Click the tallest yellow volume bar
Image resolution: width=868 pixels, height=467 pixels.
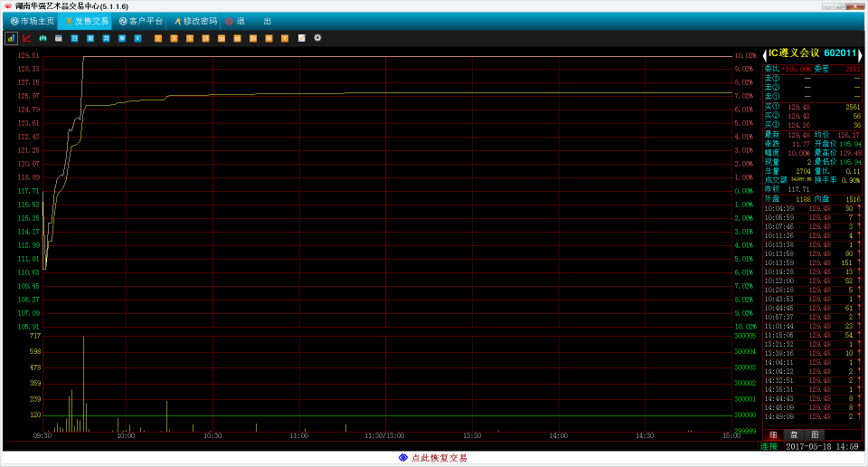click(83, 384)
